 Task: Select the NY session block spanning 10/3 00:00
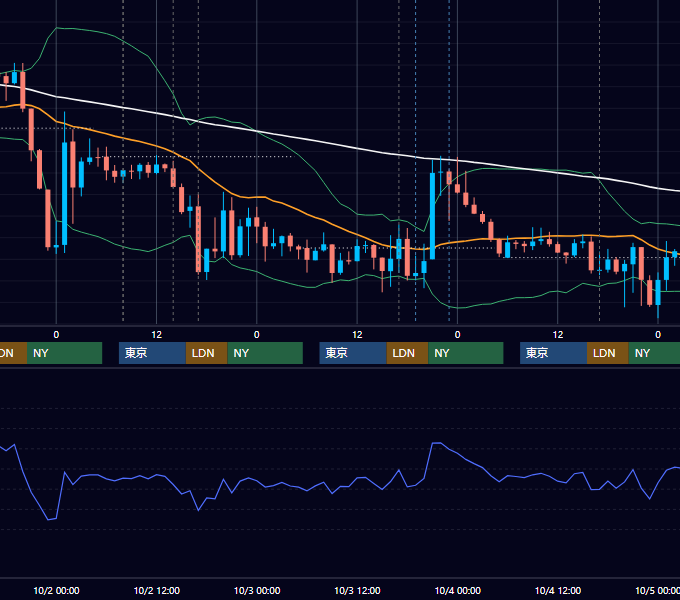(265, 353)
